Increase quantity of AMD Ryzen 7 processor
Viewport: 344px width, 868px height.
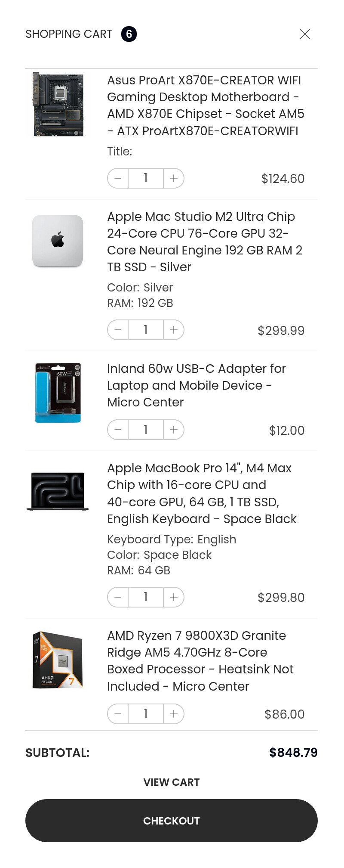(174, 714)
